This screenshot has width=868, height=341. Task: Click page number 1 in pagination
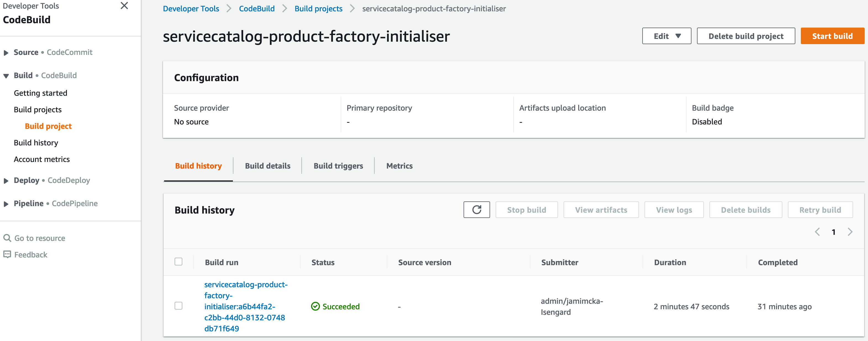tap(833, 232)
